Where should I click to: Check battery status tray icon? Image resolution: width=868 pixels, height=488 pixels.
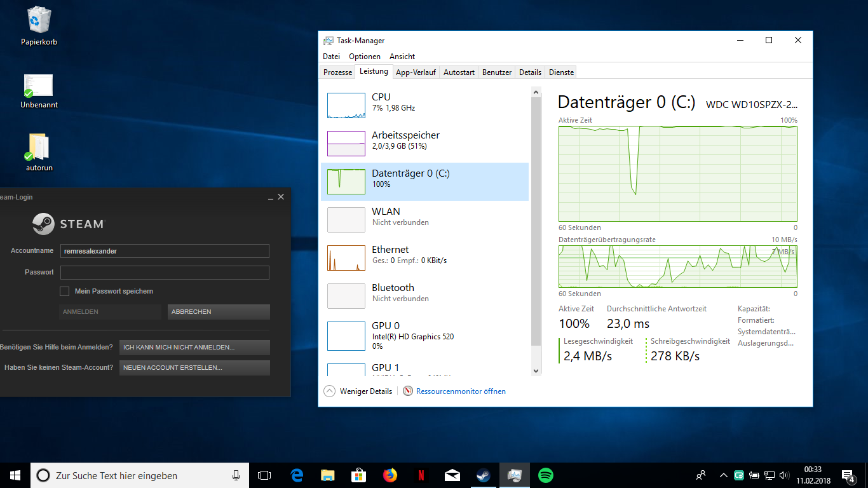tap(754, 475)
